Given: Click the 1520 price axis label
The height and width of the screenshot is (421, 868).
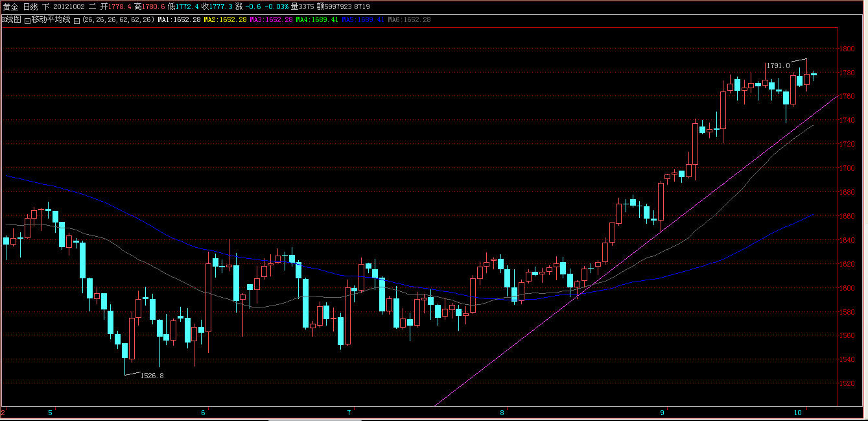Looking at the screenshot, I should click(847, 383).
